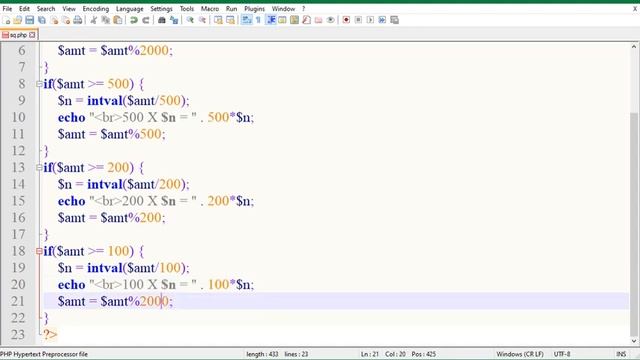This screenshot has width=640, height=360.
Task: Click the down arrow of the vertical scrollbar
Action: [x=633, y=341]
